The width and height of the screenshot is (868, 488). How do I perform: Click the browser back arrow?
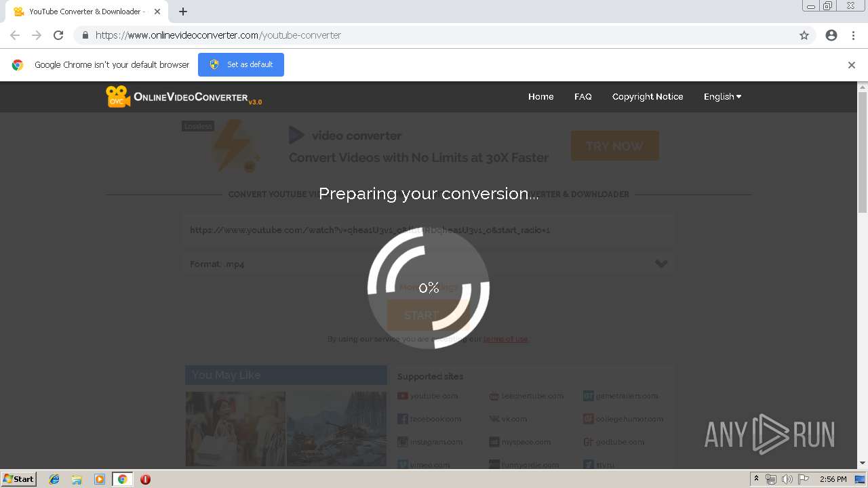coord(15,35)
